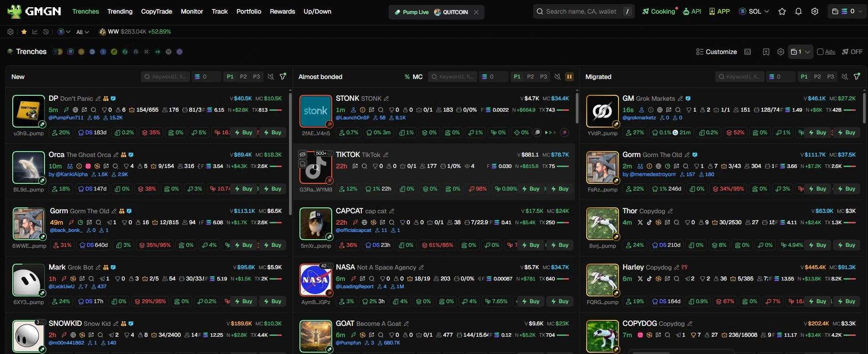The width and height of the screenshot is (868, 354).
Task: Open filter funnel in the New column
Action: tap(283, 77)
